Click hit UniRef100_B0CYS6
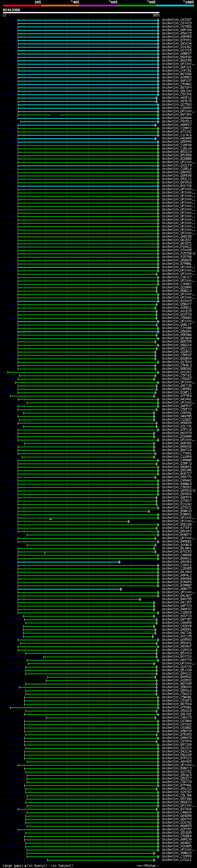Screen dimensions: 197x868 [177, 186]
